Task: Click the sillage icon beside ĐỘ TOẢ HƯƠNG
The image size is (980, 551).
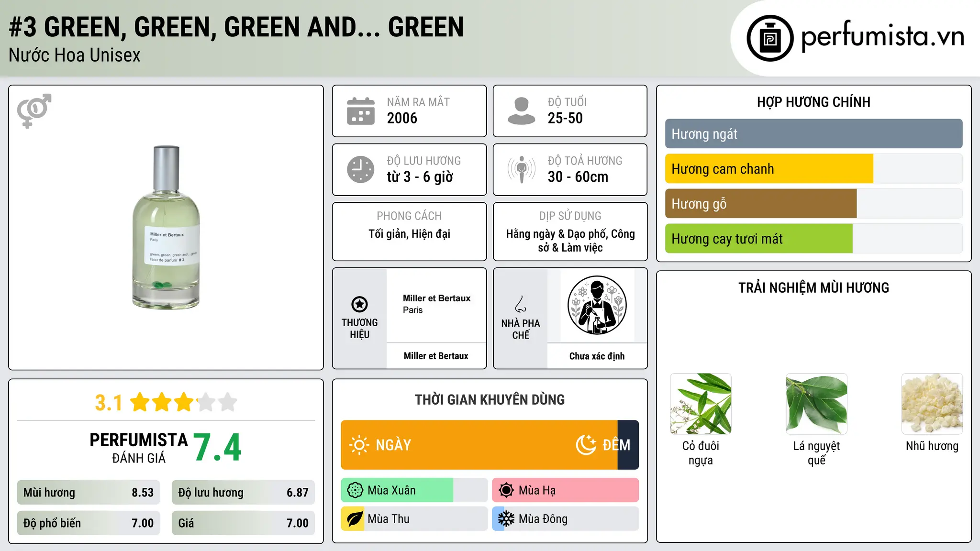Action: (x=521, y=169)
